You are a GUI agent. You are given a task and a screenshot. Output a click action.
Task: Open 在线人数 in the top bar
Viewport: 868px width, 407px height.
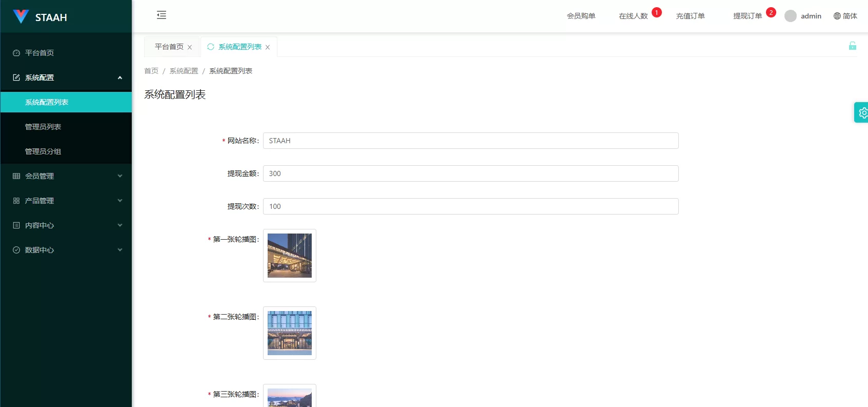tap(633, 16)
